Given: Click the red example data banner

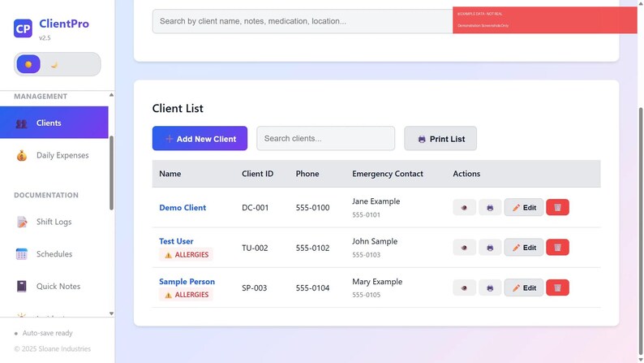Looking at the screenshot, I should pyautogui.click(x=544, y=19).
